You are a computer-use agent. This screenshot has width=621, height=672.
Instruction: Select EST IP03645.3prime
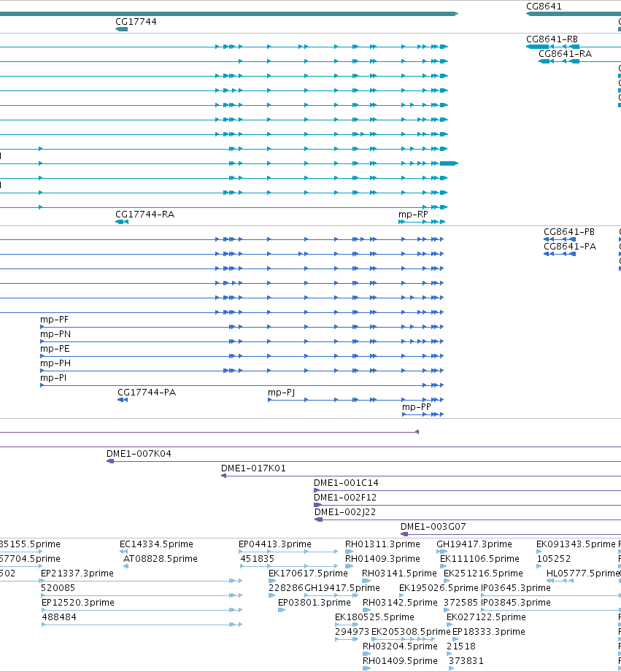pos(516,588)
